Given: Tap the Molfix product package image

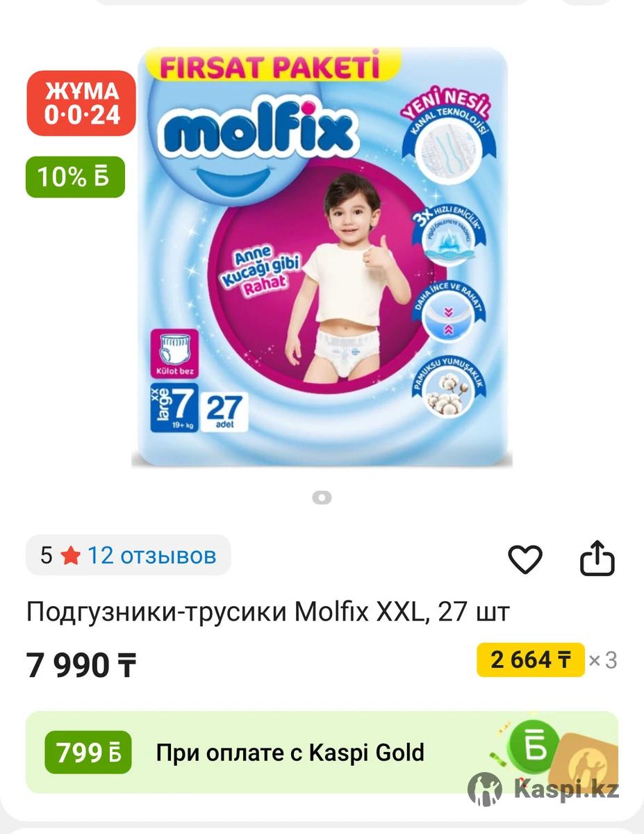Looking at the screenshot, I should coord(321,257).
